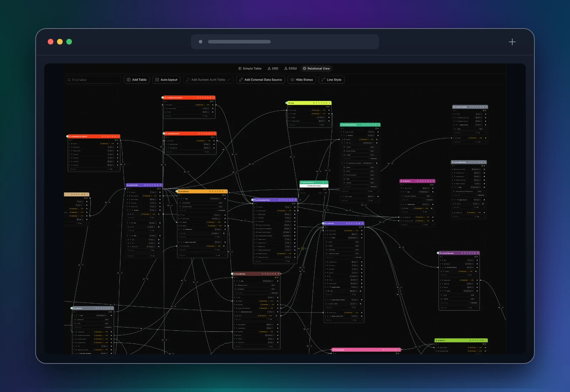Viewport: 570px width, 392px height.
Task: Collapse staffProfile via dot at header end
Action: (362, 223)
